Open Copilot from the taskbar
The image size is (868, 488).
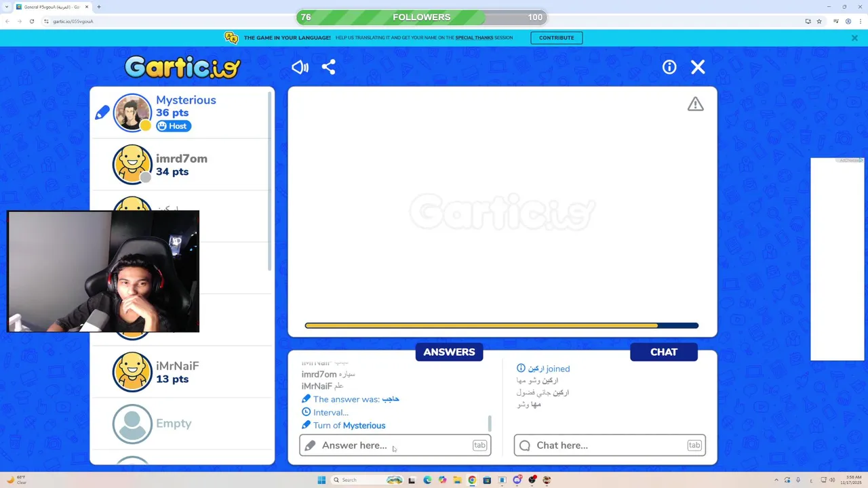coord(442,480)
